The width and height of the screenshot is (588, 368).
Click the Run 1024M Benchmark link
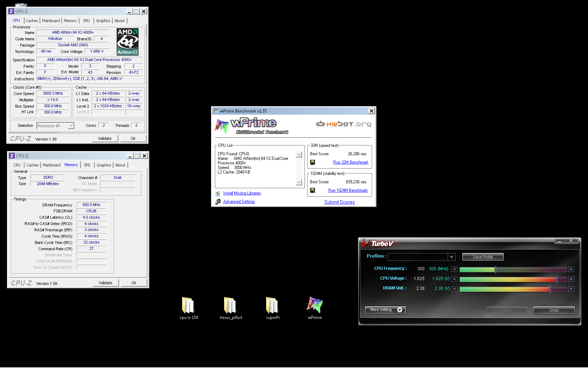tap(348, 190)
